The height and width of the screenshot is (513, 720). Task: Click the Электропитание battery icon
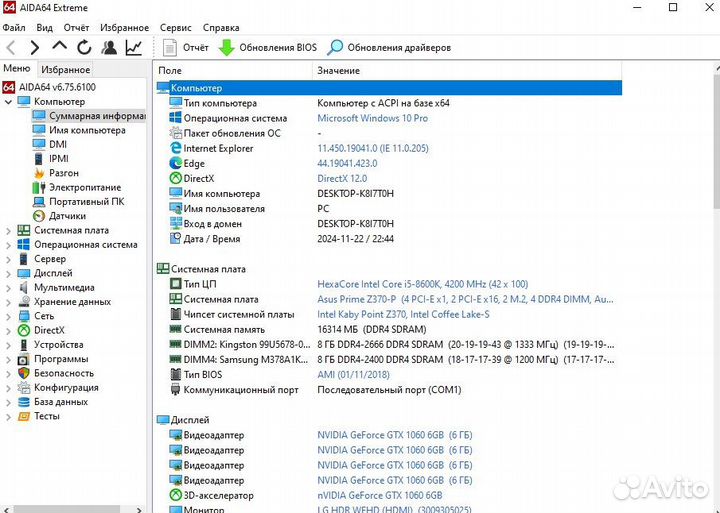click(x=39, y=187)
